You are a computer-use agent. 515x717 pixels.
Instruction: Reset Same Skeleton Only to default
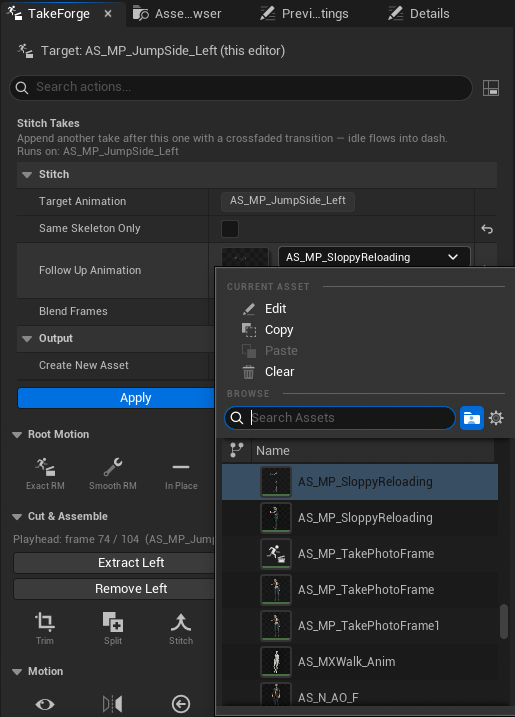point(487,229)
